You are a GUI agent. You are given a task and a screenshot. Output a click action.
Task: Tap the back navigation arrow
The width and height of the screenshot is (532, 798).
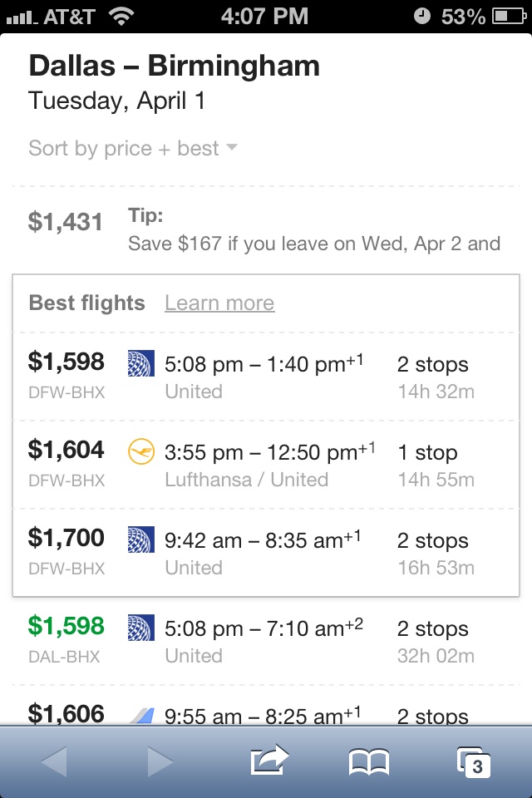(x=54, y=761)
